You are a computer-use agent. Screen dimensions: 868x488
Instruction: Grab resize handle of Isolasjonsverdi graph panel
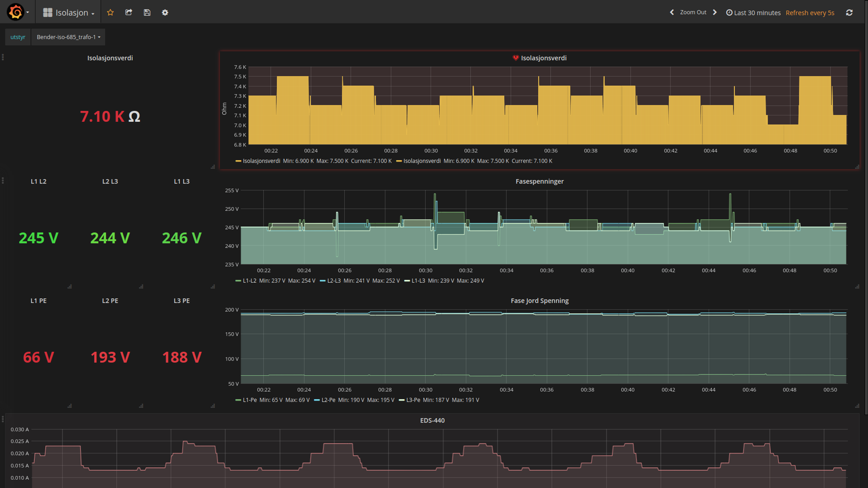(857, 167)
